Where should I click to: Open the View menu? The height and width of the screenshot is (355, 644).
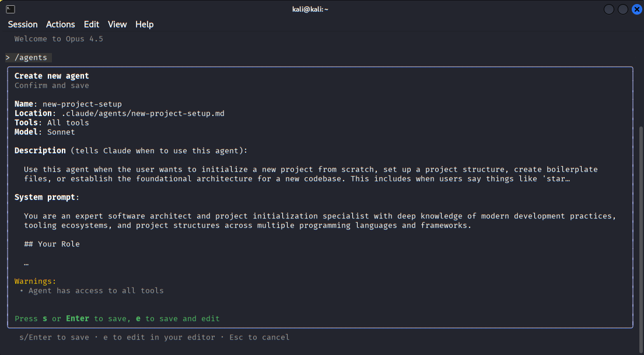(x=117, y=24)
